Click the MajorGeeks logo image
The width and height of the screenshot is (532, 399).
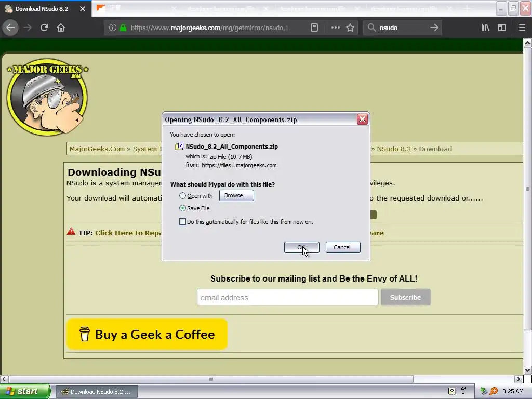[x=47, y=97]
